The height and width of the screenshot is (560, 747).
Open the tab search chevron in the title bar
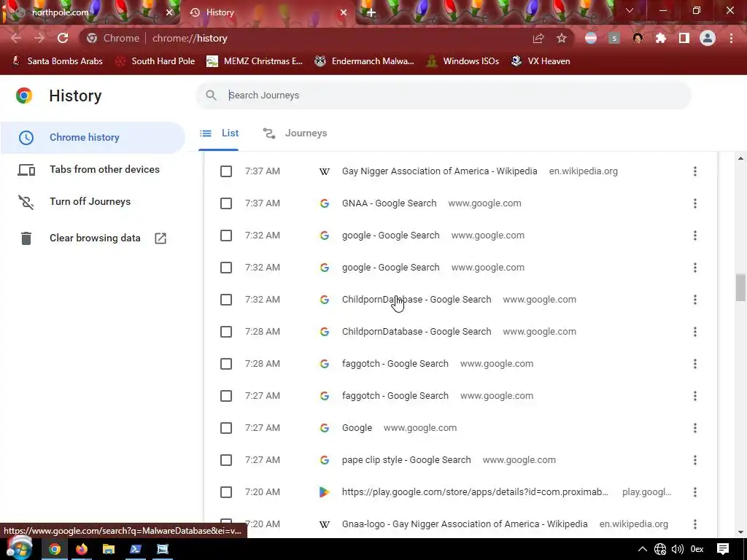tap(630, 10)
